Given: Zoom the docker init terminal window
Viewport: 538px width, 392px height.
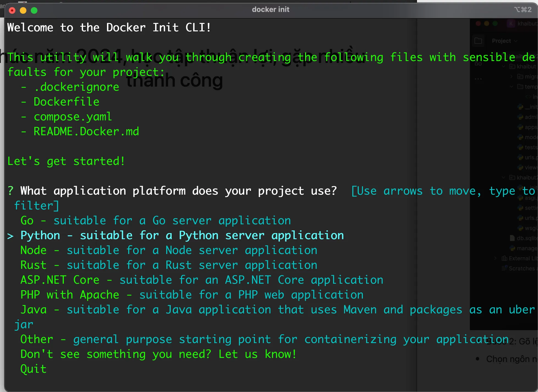Looking at the screenshot, I should (34, 10).
